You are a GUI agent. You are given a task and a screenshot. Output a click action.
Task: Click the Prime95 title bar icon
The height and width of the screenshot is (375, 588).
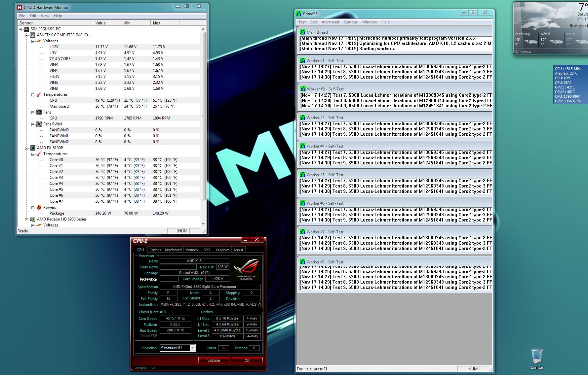click(x=299, y=14)
